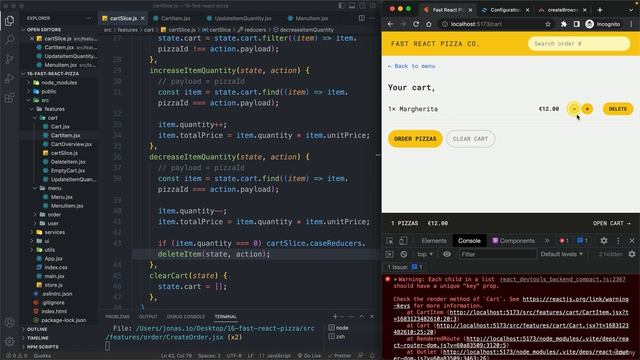640x360 pixels.
Task: Clear the console output
Action: coord(404,254)
